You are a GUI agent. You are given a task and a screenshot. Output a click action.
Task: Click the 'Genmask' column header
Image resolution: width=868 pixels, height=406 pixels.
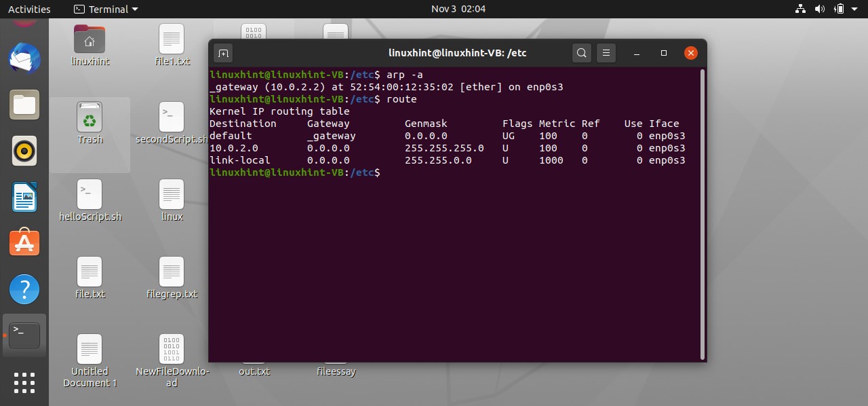click(x=426, y=124)
